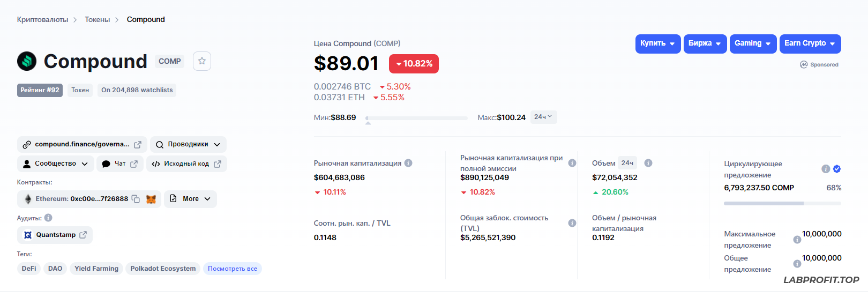Expand the Проводники explorers menu
Image resolution: width=868 pixels, height=297 pixels.
tap(188, 144)
